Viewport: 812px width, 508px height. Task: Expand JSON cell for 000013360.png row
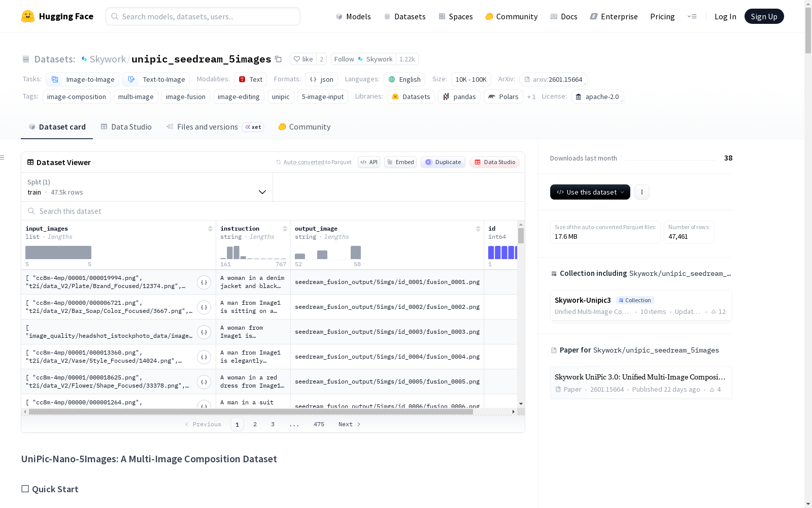204,357
